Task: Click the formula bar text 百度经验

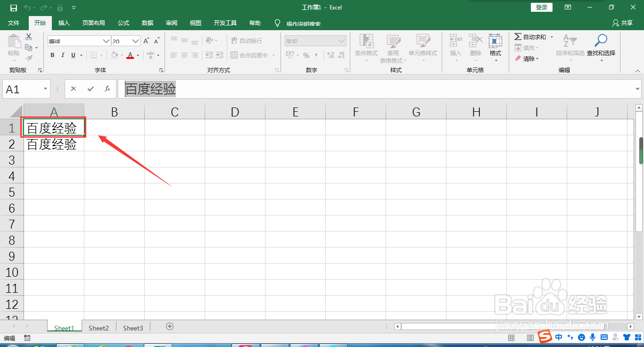Action: (x=150, y=89)
